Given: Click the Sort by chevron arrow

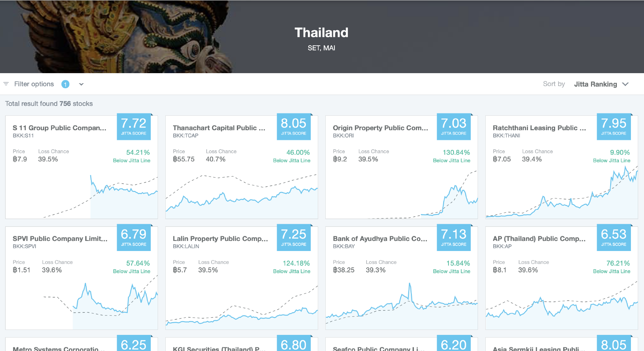Looking at the screenshot, I should click(625, 84).
